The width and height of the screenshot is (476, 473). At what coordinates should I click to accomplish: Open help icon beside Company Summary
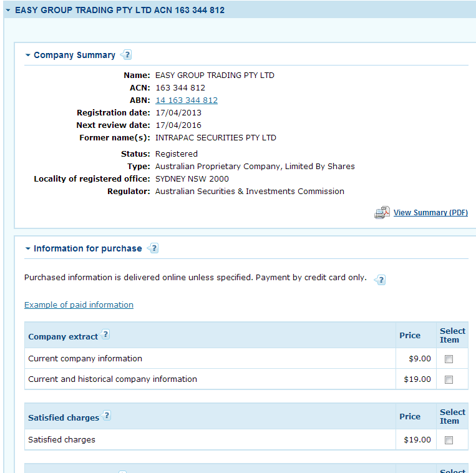[126, 55]
